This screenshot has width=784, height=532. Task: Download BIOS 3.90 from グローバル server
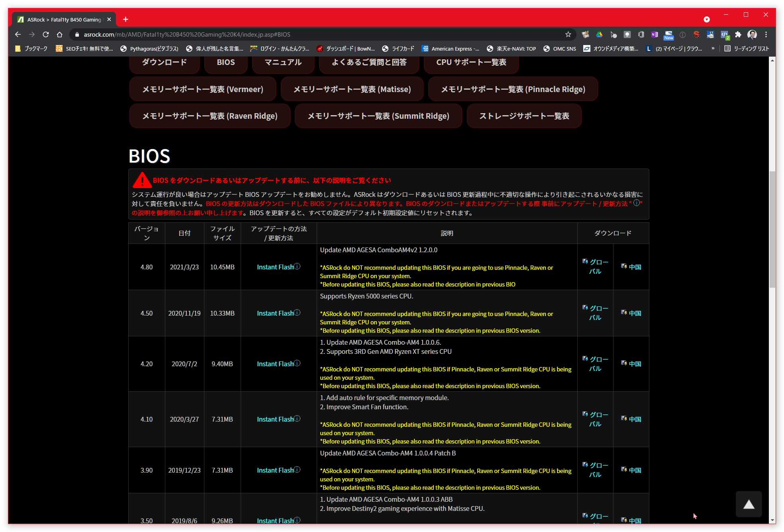pyautogui.click(x=595, y=470)
